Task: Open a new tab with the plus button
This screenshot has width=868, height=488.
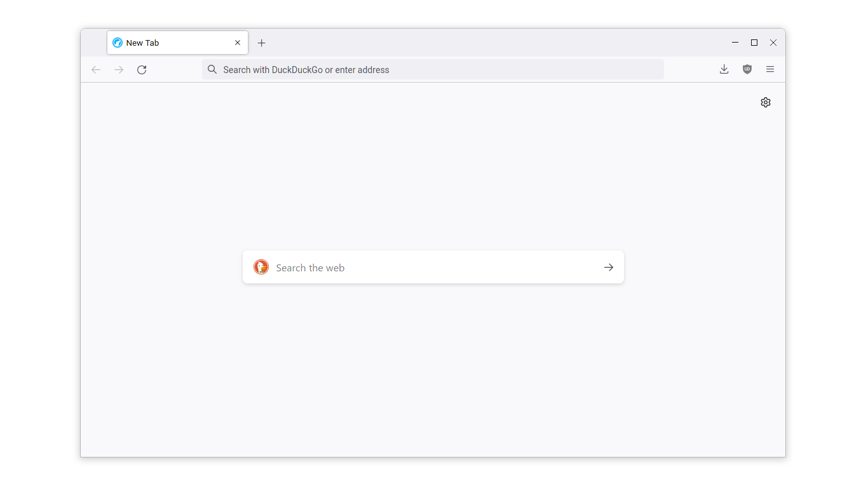Action: pos(261,43)
